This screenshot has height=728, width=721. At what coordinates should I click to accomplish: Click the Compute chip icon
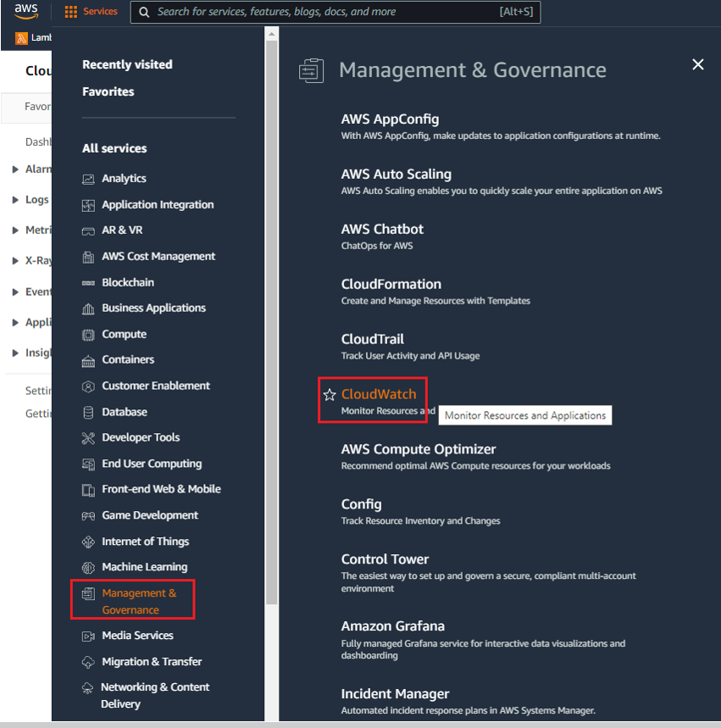point(88,335)
